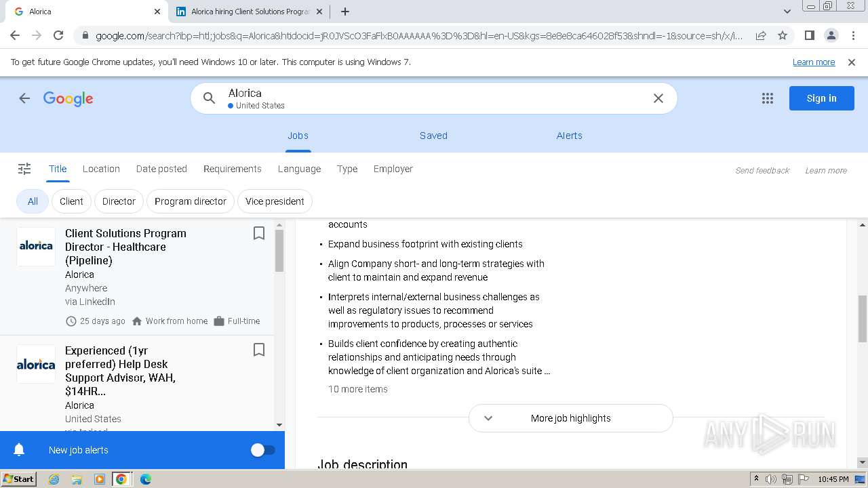The height and width of the screenshot is (488, 868).
Task: Select the Vice president chip
Action: click(x=275, y=201)
